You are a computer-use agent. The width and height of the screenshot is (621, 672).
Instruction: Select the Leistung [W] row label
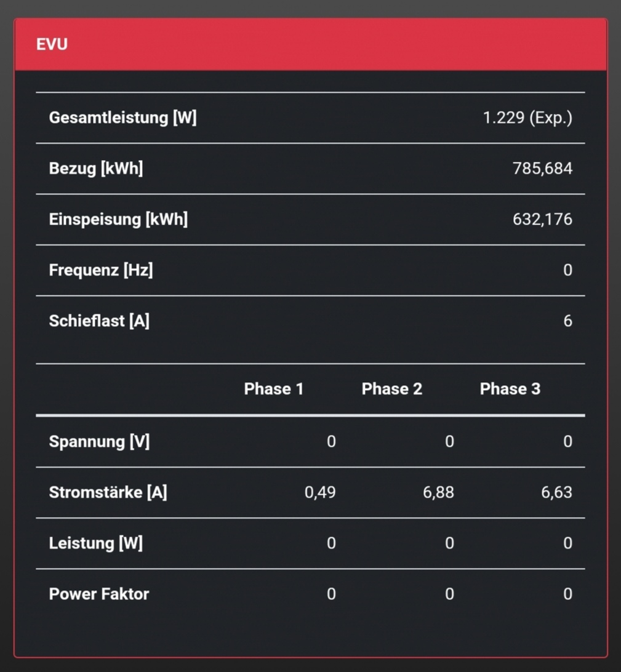pyautogui.click(x=95, y=543)
